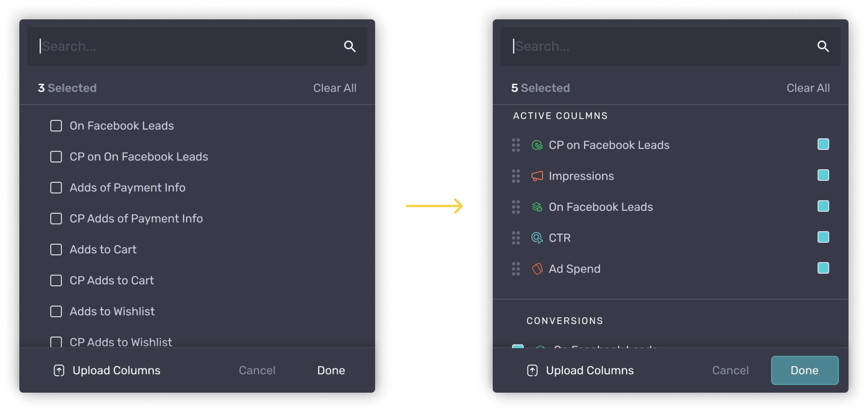Click the orange tag icon beside Ad Spend
868x412 pixels.
[x=537, y=269]
